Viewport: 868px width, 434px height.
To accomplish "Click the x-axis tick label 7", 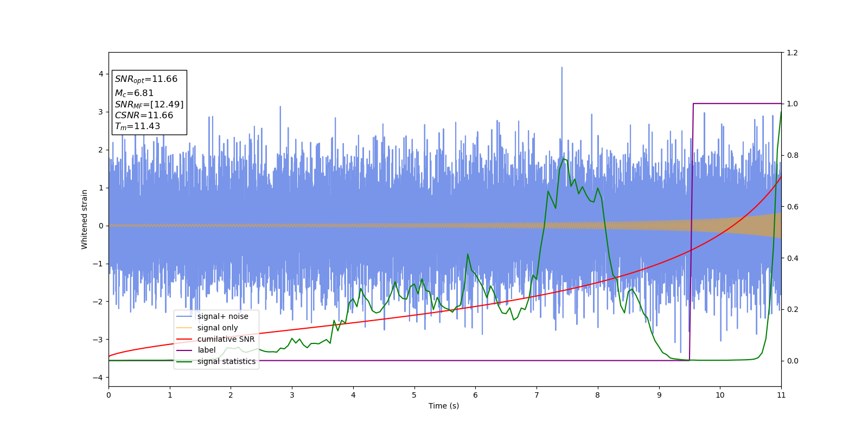I will [537, 395].
